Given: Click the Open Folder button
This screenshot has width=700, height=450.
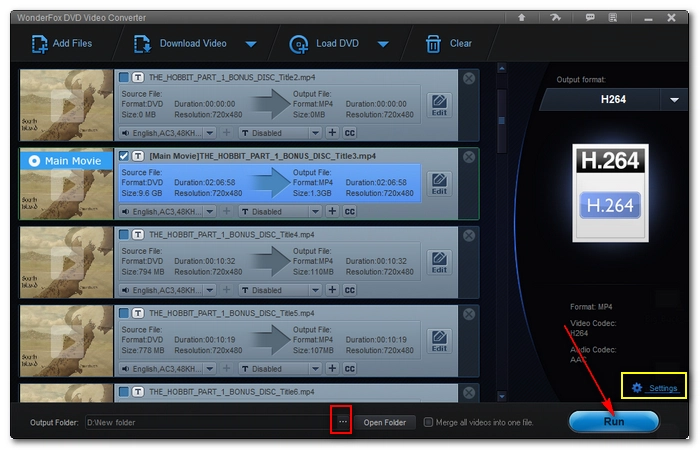Looking at the screenshot, I should click(x=384, y=422).
